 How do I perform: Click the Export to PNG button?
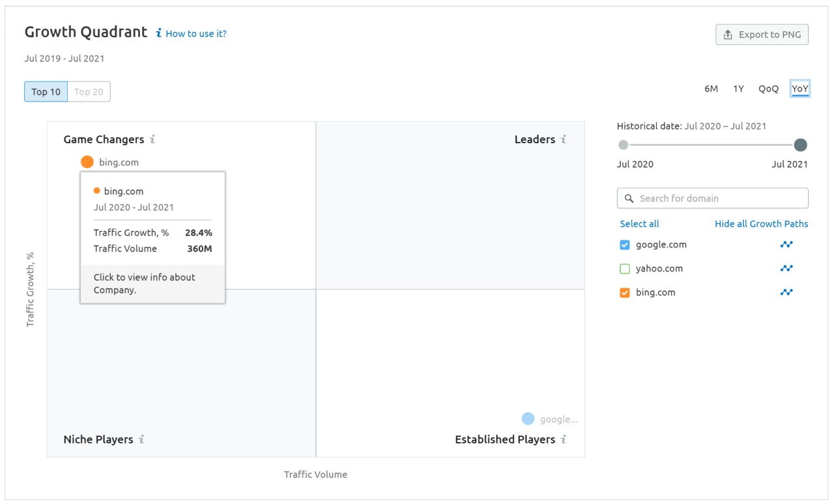click(762, 35)
